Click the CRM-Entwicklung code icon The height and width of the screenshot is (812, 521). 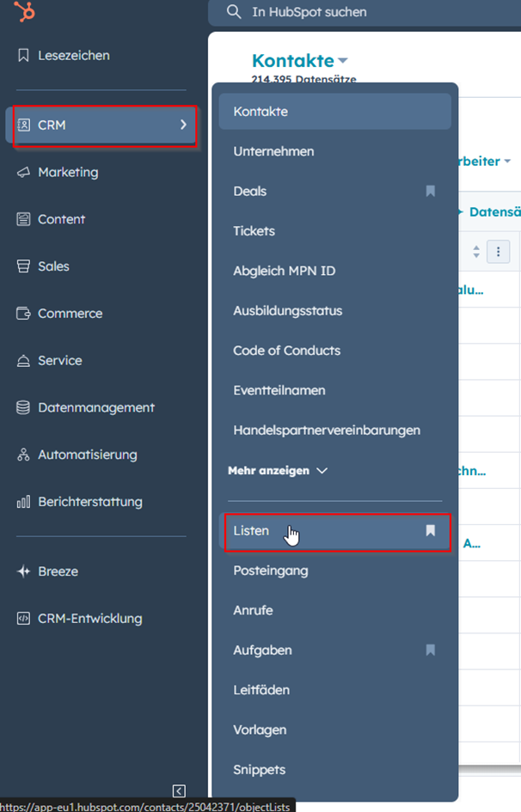23,619
